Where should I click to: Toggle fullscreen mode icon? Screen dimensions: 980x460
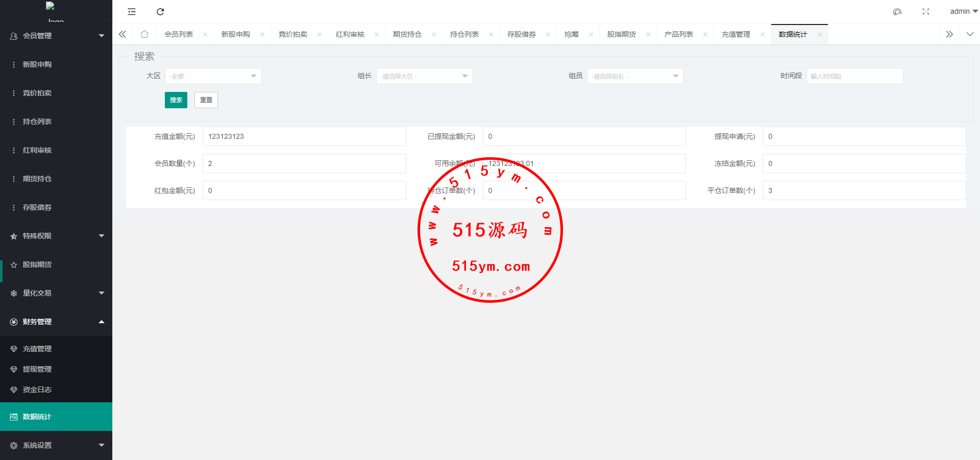(x=926, y=12)
